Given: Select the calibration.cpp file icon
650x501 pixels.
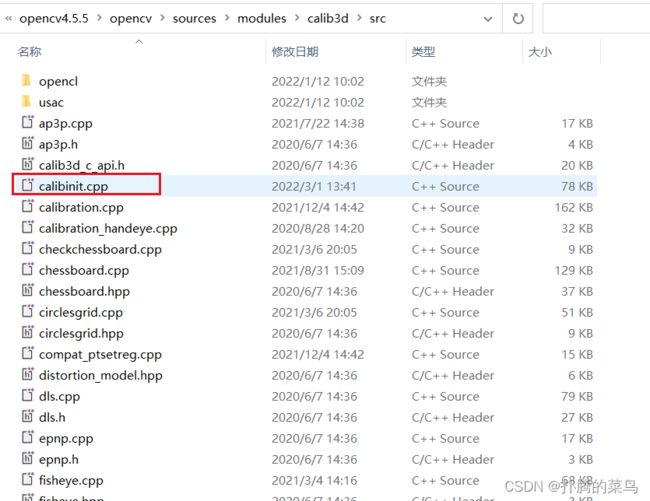Looking at the screenshot, I should point(27,206).
